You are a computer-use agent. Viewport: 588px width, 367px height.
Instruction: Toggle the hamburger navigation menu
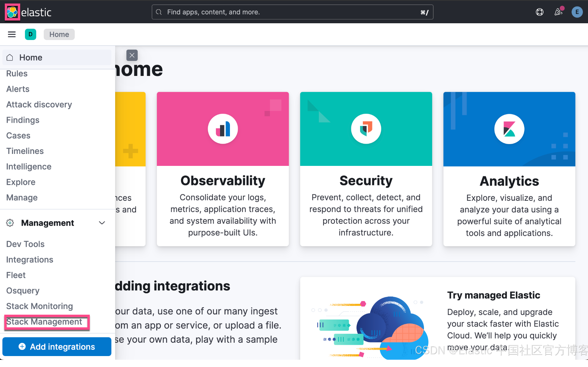coord(12,34)
